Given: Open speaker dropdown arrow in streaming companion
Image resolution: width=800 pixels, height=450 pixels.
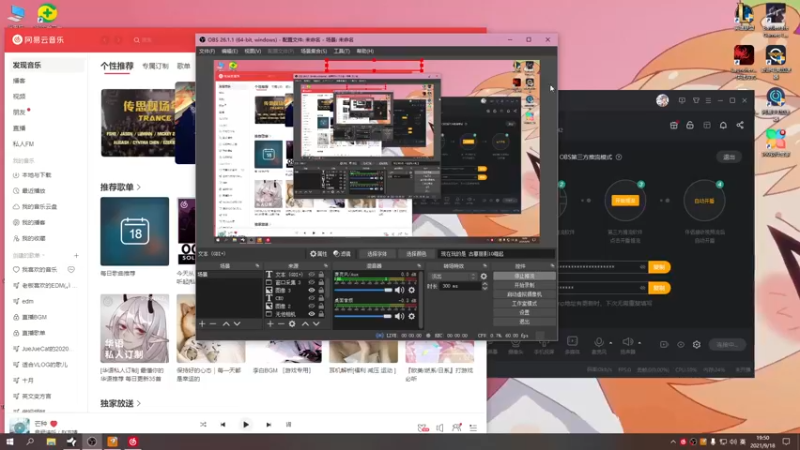Looking at the screenshot, I should pyautogui.click(x=639, y=343).
